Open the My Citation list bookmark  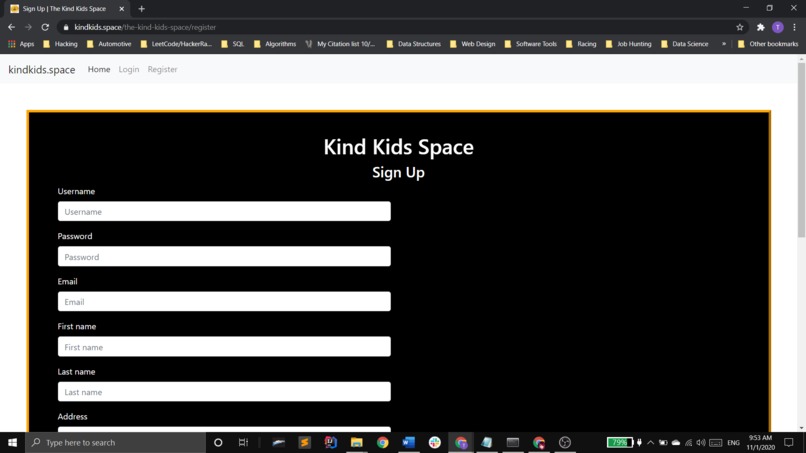click(340, 44)
